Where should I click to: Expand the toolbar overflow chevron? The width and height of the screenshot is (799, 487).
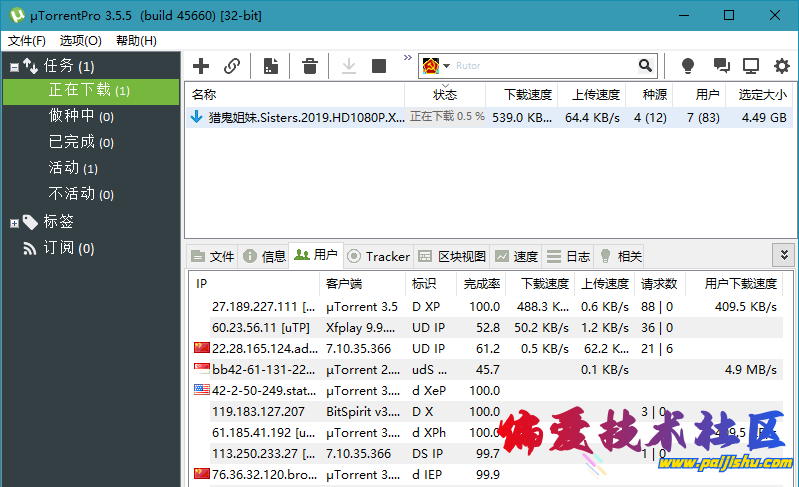(x=408, y=58)
